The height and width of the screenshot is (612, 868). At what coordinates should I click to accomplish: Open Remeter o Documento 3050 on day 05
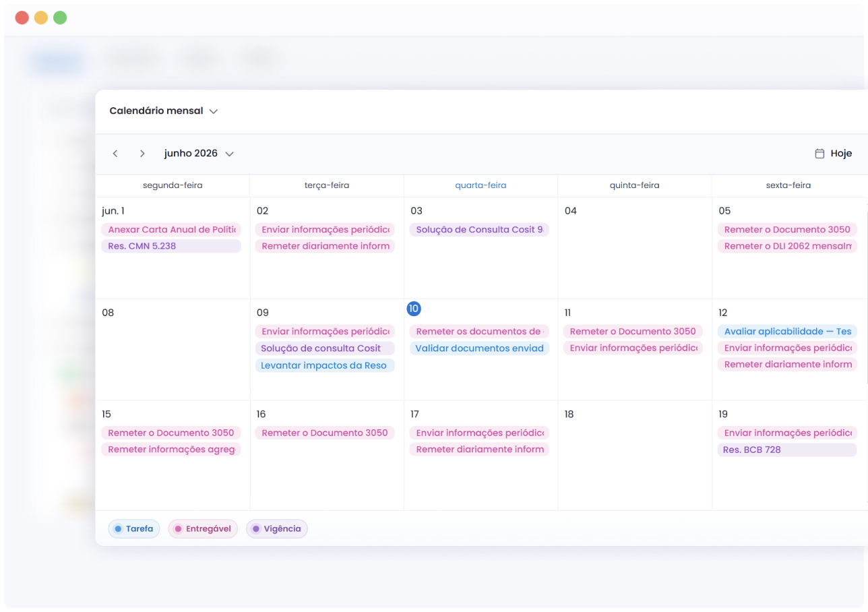pyautogui.click(x=787, y=230)
